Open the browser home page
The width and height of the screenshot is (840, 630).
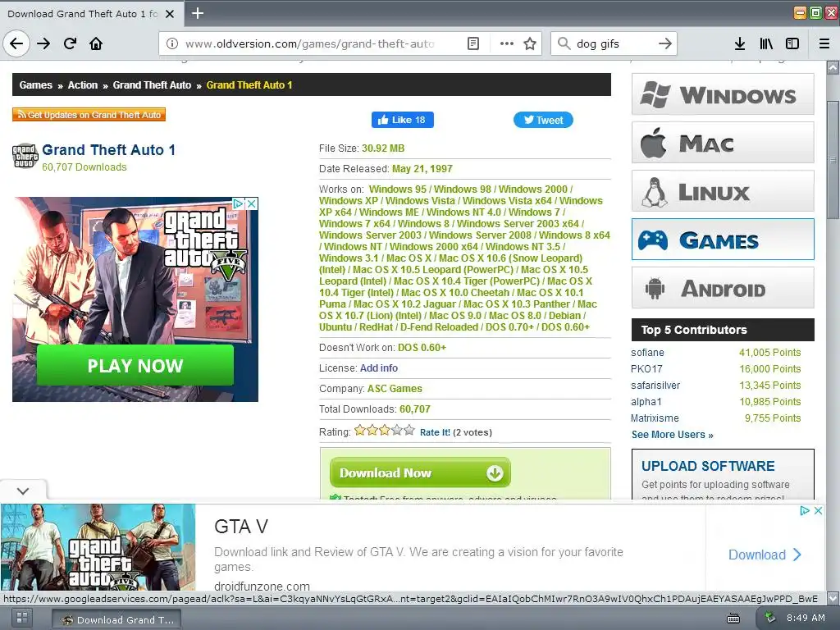point(96,43)
